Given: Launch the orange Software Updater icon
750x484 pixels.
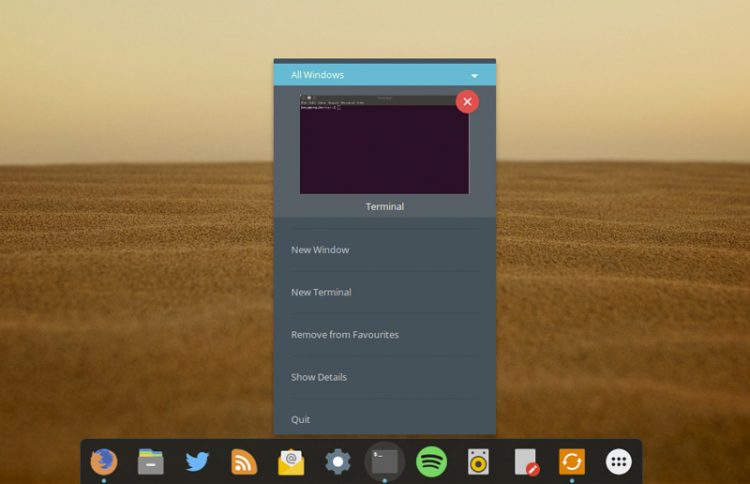Looking at the screenshot, I should tap(572, 462).
